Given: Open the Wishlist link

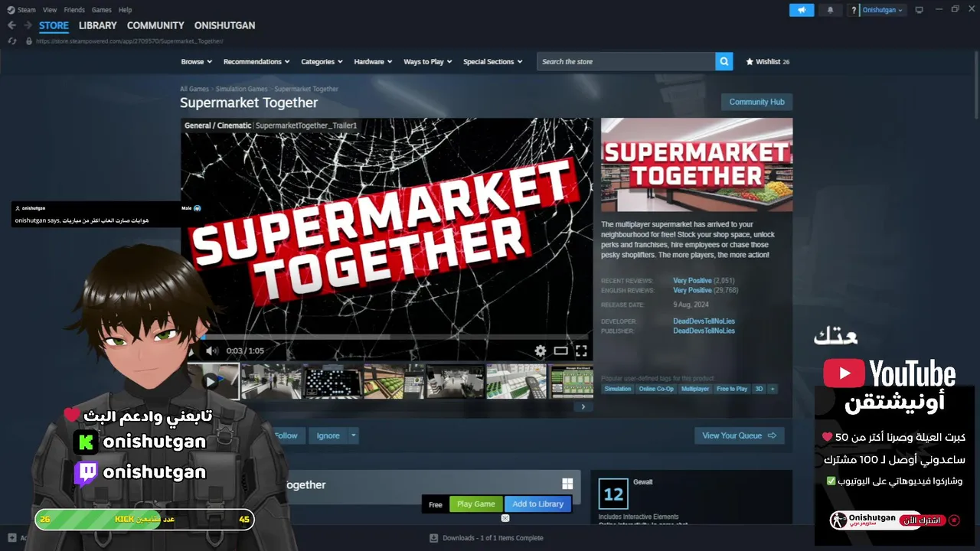Looking at the screenshot, I should point(768,62).
